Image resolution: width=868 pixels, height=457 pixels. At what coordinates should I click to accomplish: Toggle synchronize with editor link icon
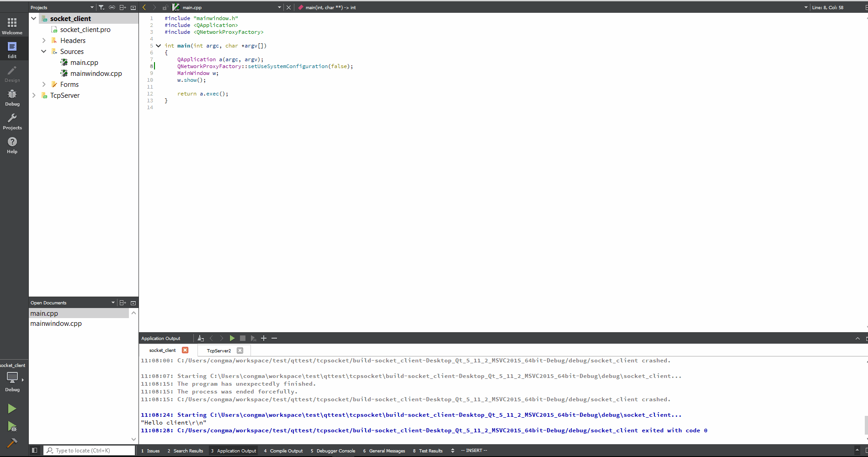[112, 7]
